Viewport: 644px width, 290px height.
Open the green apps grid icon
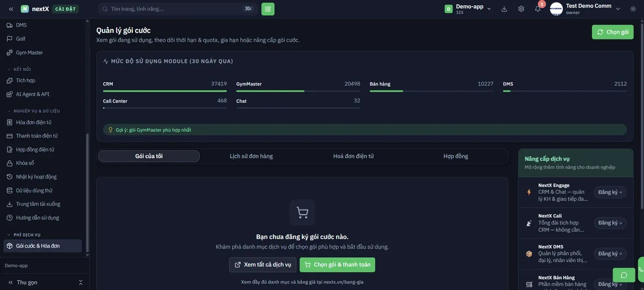coord(268,9)
